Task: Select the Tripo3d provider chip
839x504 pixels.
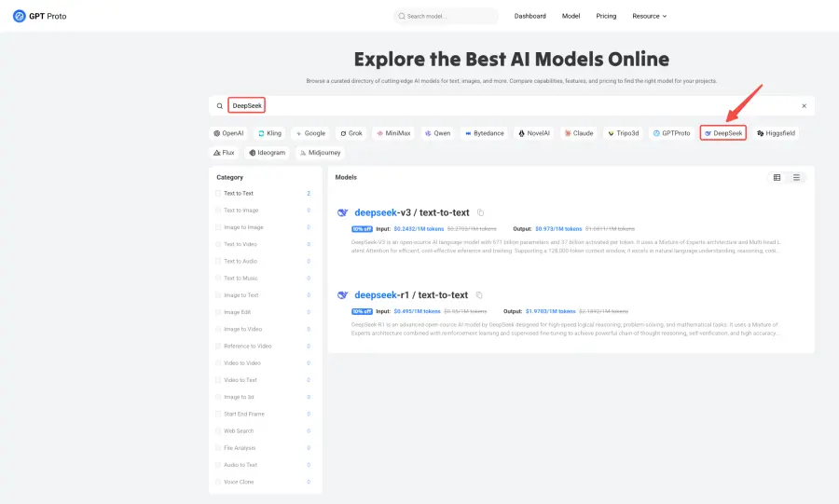Action: pyautogui.click(x=624, y=133)
